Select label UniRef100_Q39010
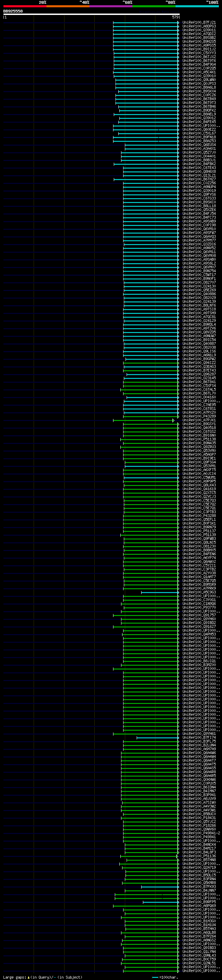Viewport: 222px width, 980px height. [199, 76]
